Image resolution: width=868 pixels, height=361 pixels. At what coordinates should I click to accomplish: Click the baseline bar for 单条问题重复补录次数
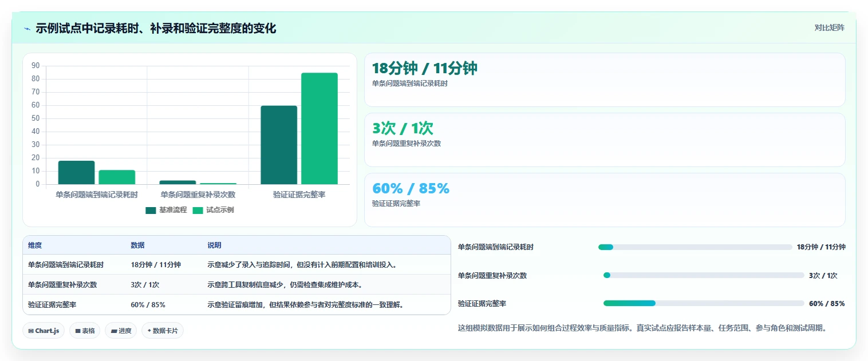click(177, 183)
